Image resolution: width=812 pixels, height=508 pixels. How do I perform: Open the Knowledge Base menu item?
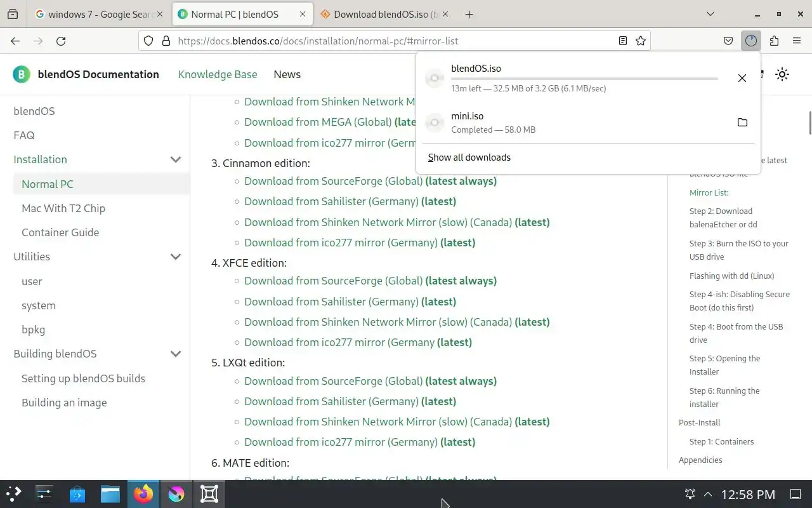click(x=218, y=74)
